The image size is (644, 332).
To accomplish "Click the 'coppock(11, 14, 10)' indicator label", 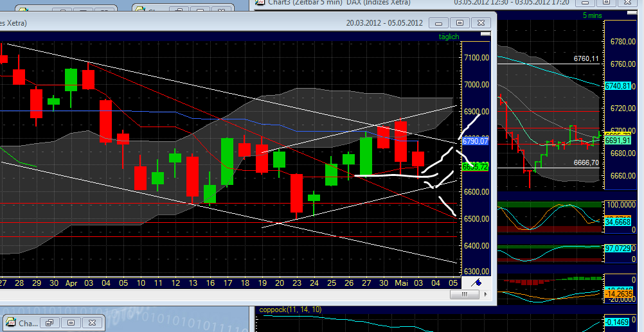I will pyautogui.click(x=291, y=310).
